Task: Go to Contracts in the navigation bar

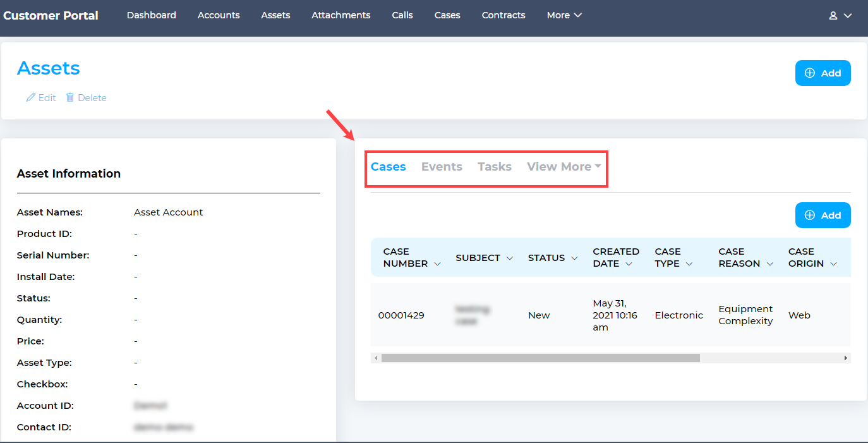Action: point(503,15)
